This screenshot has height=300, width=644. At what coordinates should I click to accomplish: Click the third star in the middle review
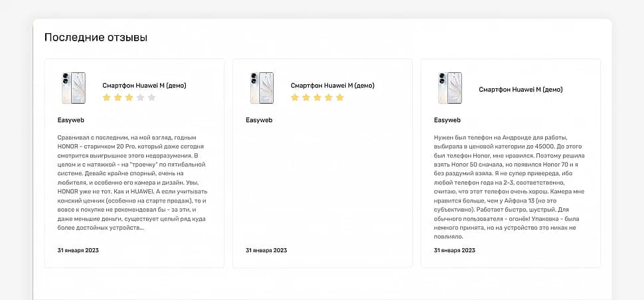(317, 98)
